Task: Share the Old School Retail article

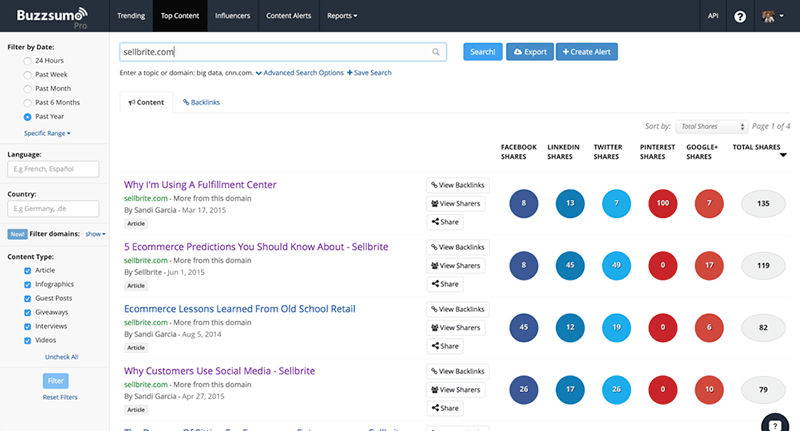Action: 445,346
